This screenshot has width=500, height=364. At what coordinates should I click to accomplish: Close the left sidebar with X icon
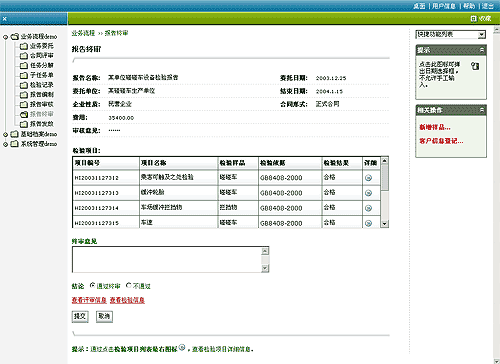point(5,19)
